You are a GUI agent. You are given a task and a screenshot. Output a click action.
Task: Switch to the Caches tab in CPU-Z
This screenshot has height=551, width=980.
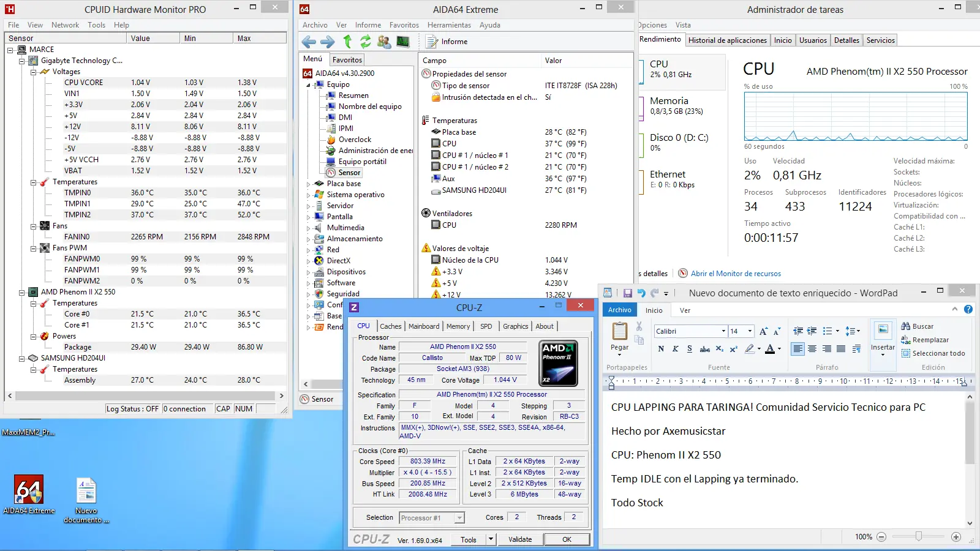click(x=390, y=326)
